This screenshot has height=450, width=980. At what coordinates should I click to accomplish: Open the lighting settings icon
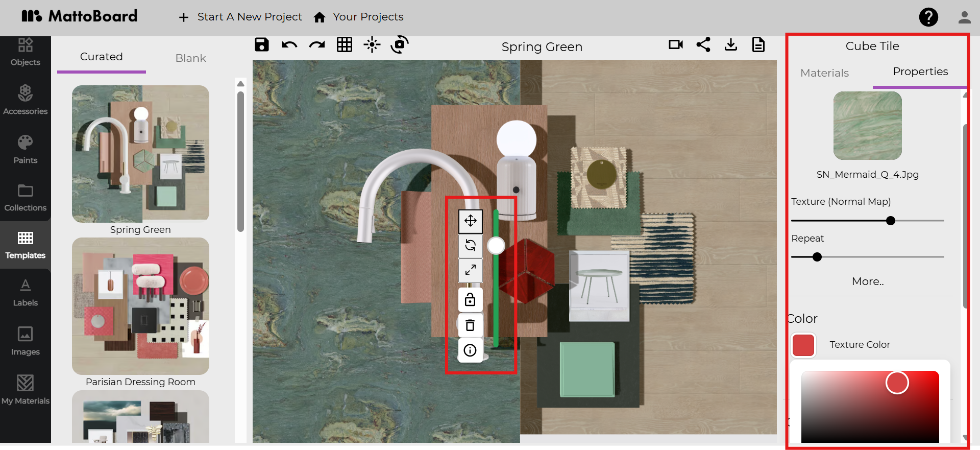click(372, 45)
